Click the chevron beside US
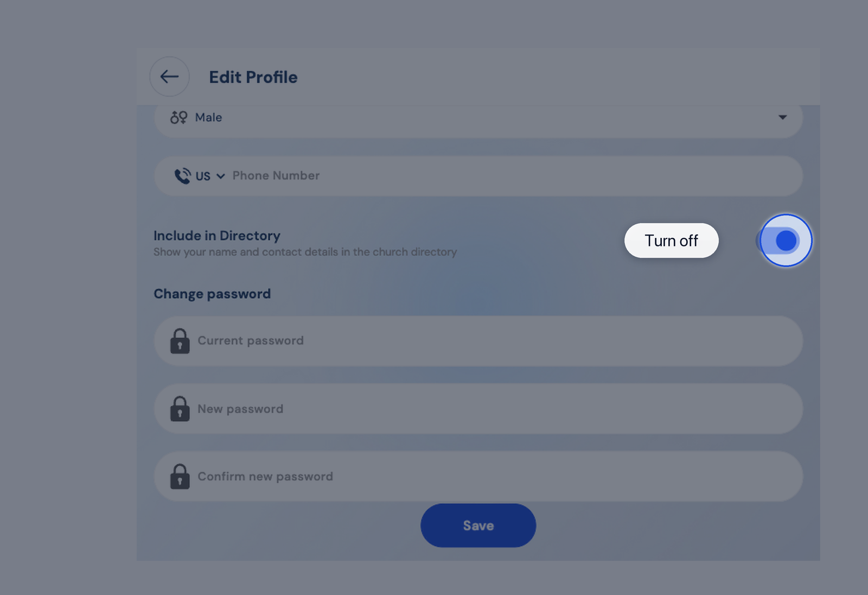The image size is (868, 595). coord(220,176)
